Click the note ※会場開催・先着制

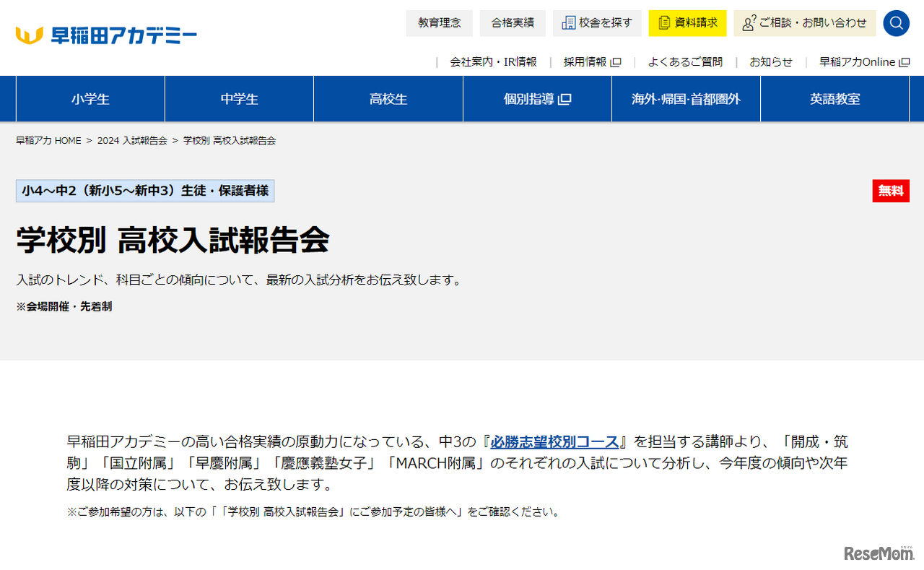[64, 306]
